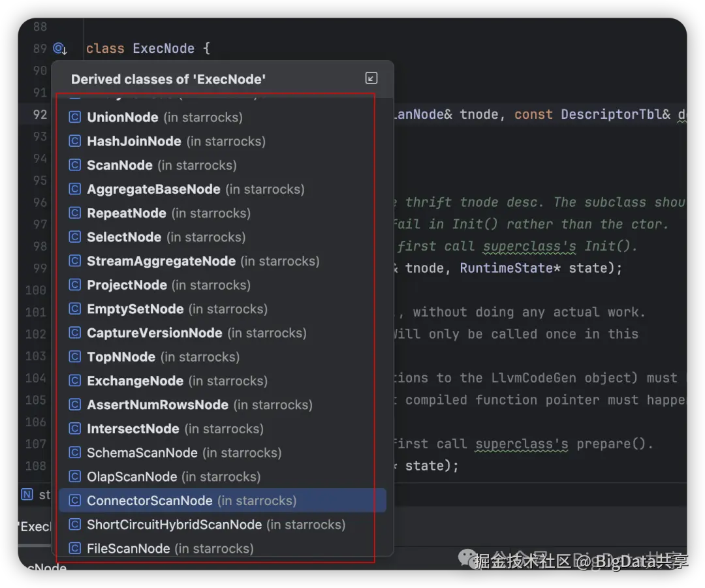Jump to SelectNode class
The height and width of the screenshot is (588, 705).
[x=222, y=237]
